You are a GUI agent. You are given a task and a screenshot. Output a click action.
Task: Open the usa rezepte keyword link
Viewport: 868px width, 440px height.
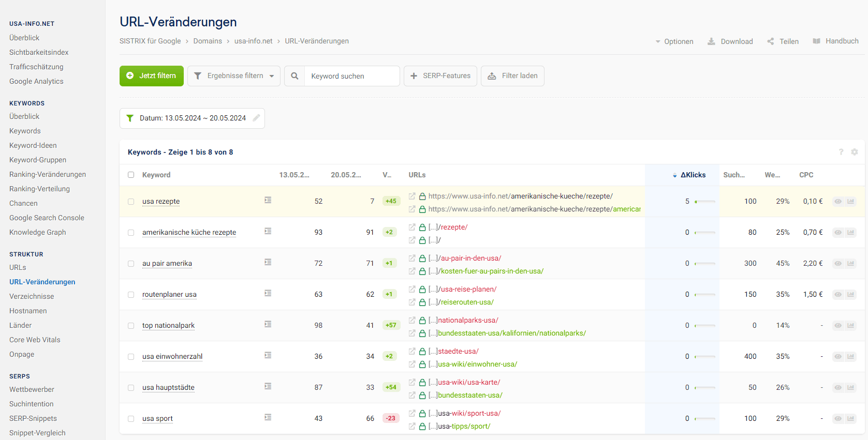point(161,201)
